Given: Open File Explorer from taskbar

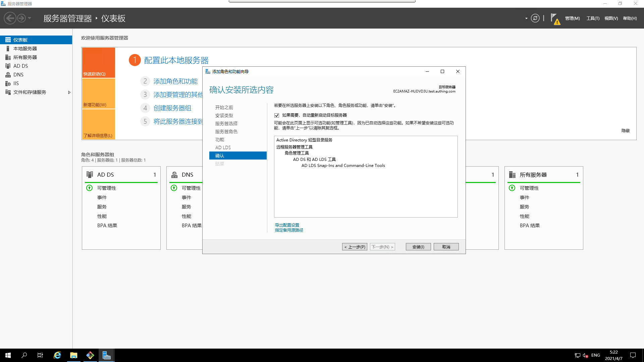Looking at the screenshot, I should click(x=73, y=355).
